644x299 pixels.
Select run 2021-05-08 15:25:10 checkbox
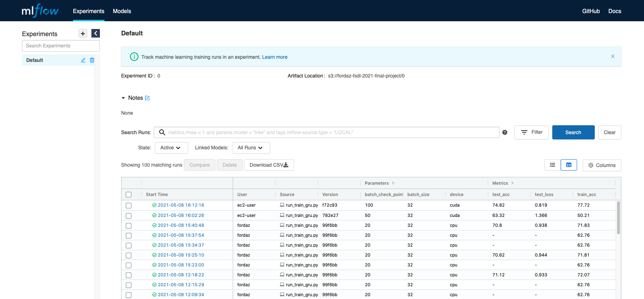(x=129, y=255)
